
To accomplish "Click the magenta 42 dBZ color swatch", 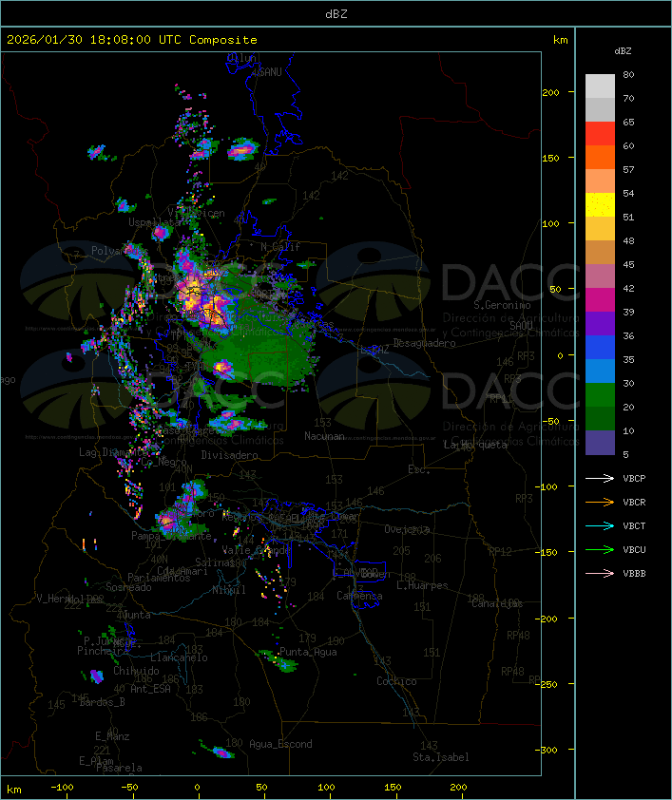I will tap(600, 300).
